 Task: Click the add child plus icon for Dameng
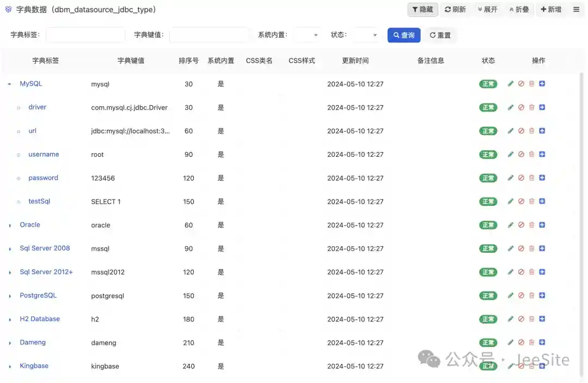(x=542, y=343)
